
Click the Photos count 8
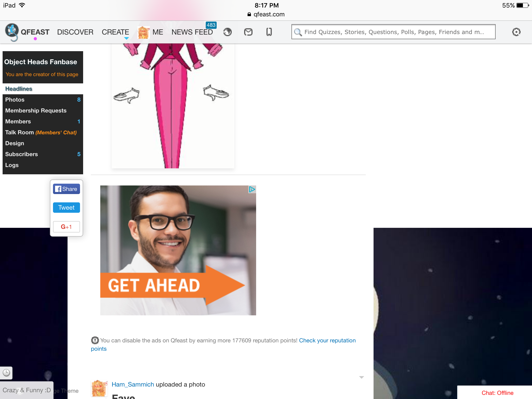[x=79, y=100]
